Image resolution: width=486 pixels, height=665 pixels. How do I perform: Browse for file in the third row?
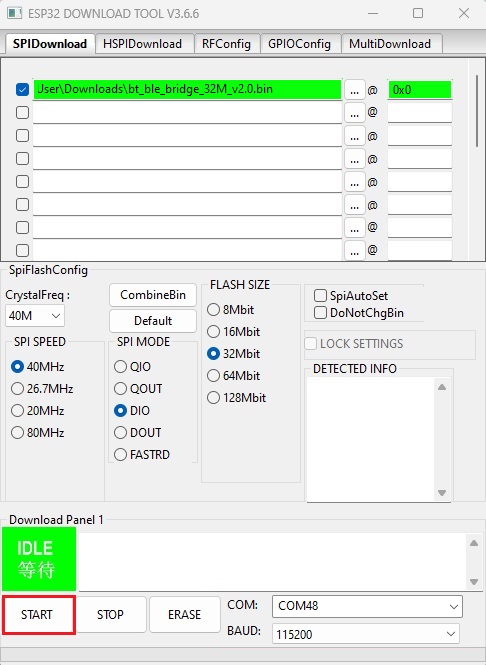point(355,136)
